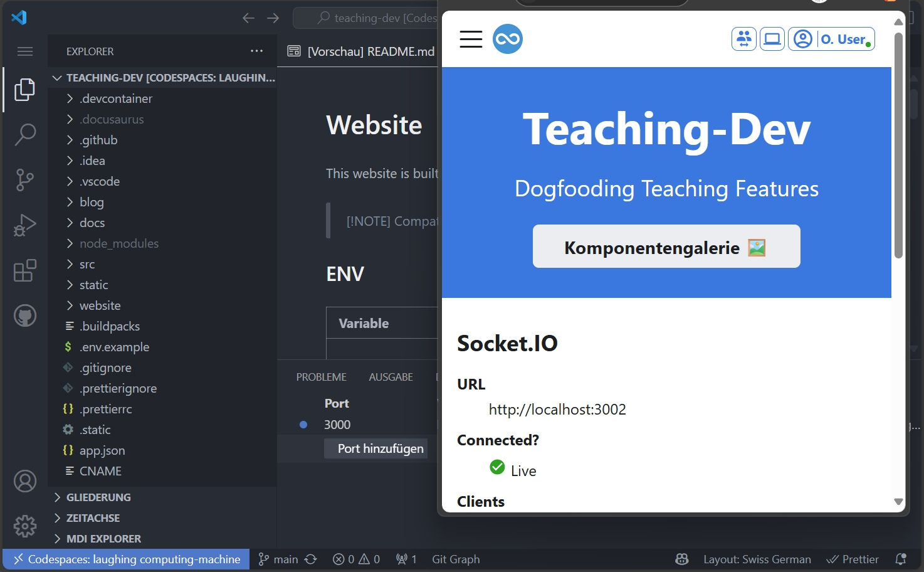This screenshot has height=572, width=924.
Task: Click the device mode laptop icon
Action: [x=772, y=39]
